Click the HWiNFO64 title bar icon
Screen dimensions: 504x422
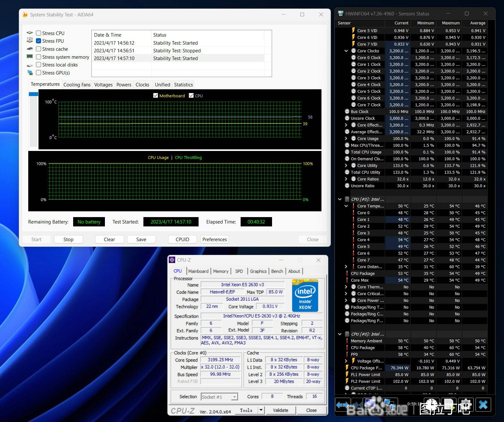click(341, 13)
